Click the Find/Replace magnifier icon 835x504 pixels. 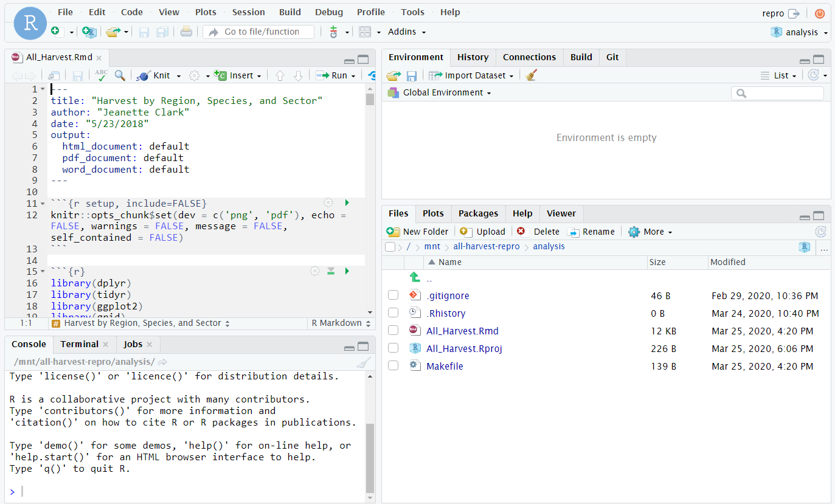pyautogui.click(x=120, y=75)
